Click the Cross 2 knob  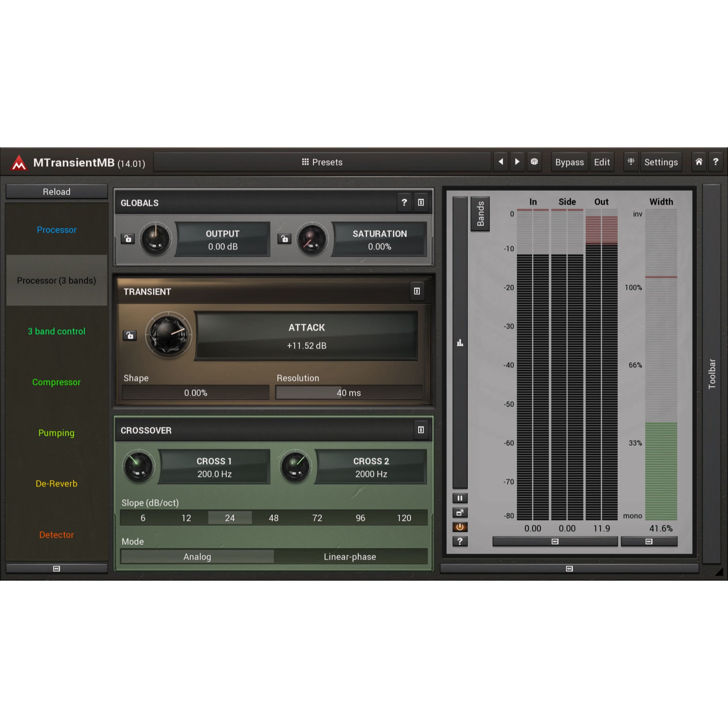(296, 466)
